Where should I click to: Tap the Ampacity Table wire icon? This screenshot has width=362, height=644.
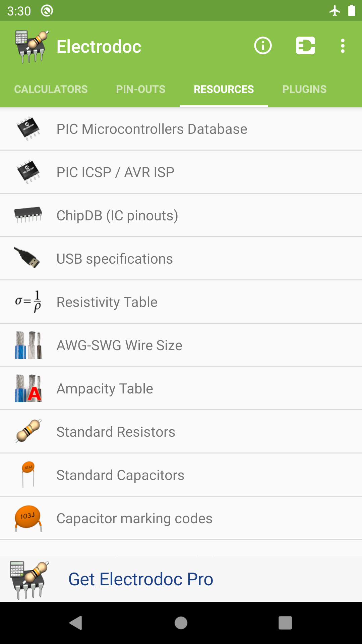[28, 388]
